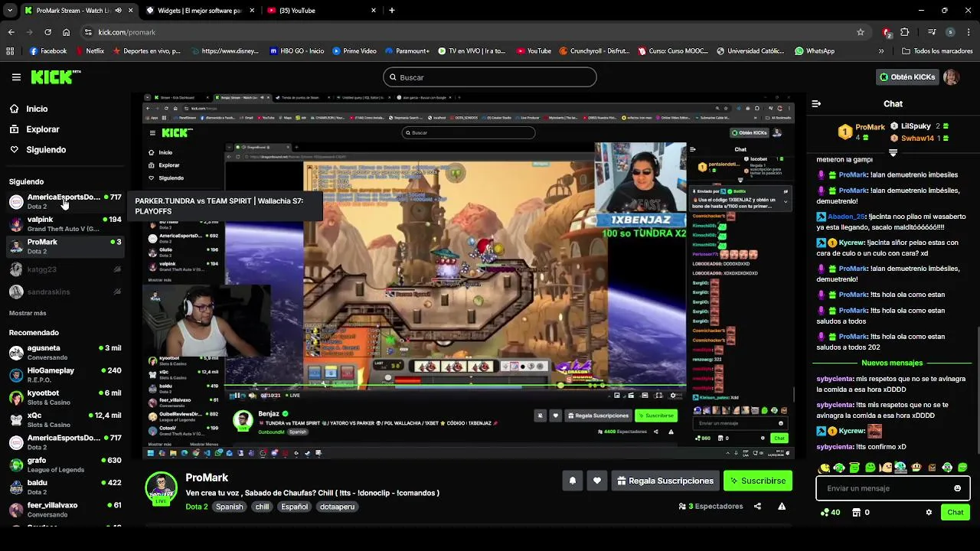Image resolution: width=980 pixels, height=551 pixels.
Task: Open the ProMark streamer avatar
Action: [162, 488]
